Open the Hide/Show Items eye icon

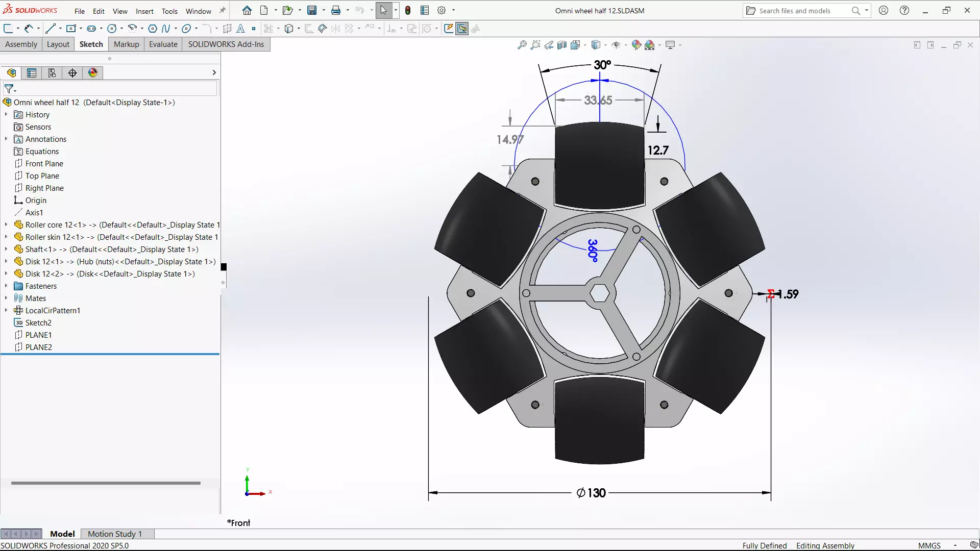(x=616, y=45)
